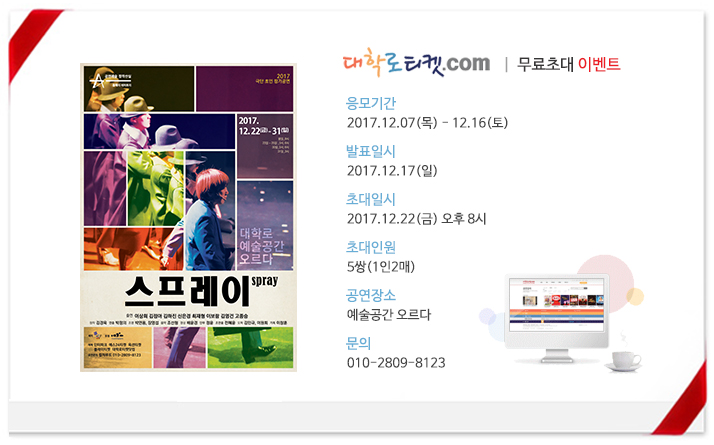The width and height of the screenshot is (714, 445).
Task: Click the 초대일시 label
Action: point(371,199)
